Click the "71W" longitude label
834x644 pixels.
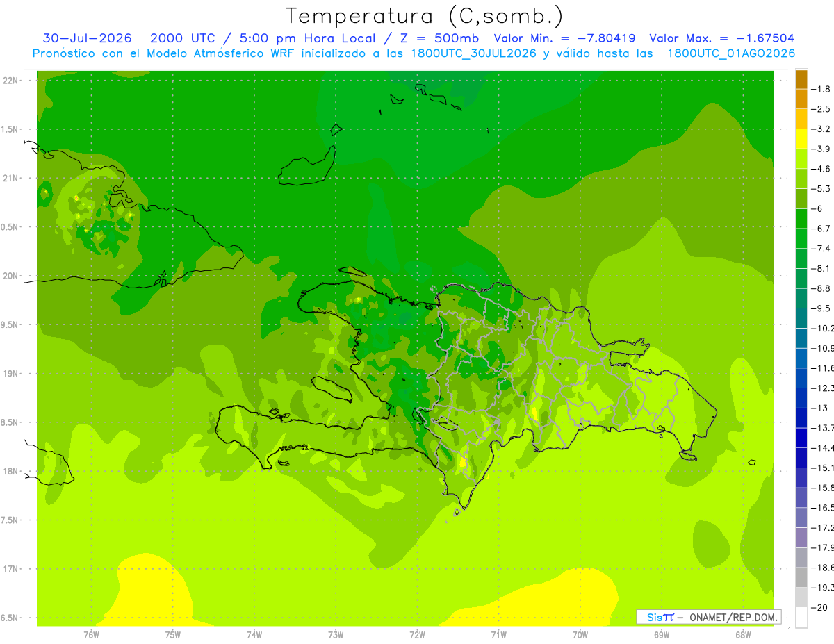(498, 634)
